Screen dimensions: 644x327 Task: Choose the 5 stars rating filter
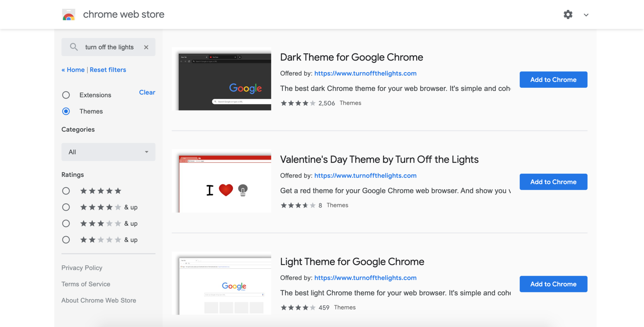(66, 191)
